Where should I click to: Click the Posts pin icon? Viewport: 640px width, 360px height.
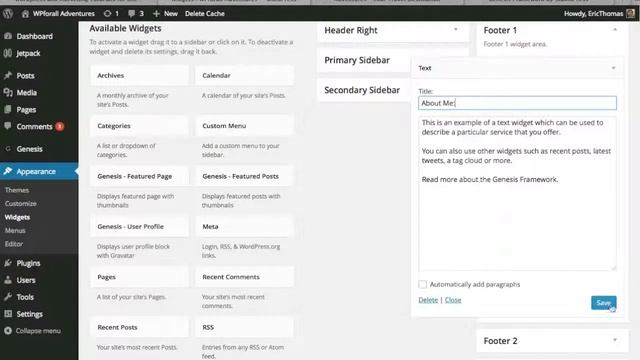8,76
